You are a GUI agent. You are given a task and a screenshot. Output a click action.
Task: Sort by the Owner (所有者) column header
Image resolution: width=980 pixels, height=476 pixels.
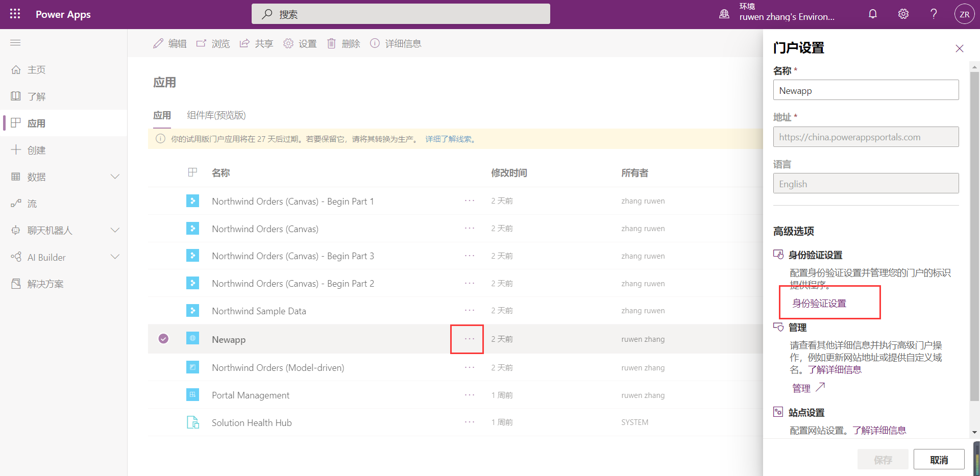(x=634, y=173)
